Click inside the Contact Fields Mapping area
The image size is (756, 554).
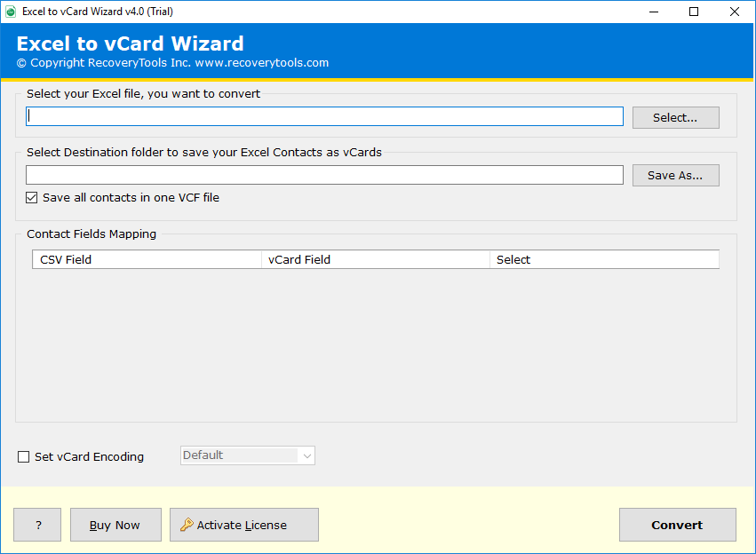click(x=373, y=346)
